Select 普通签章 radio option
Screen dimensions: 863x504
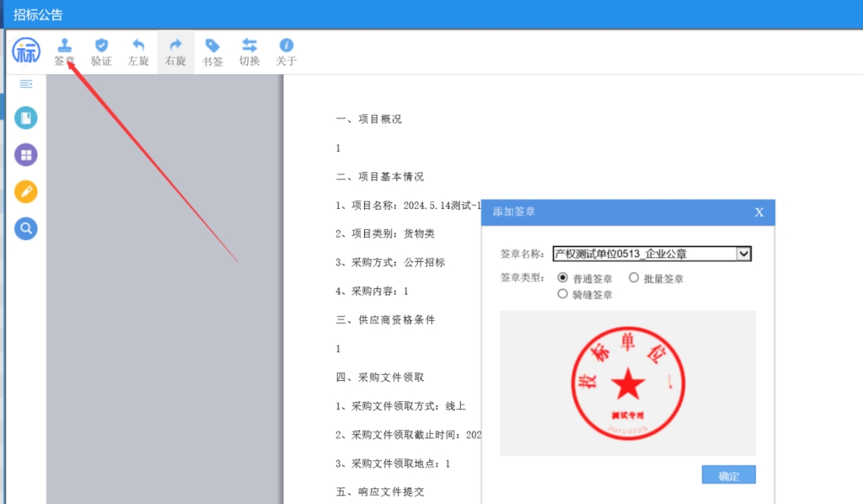tap(563, 278)
